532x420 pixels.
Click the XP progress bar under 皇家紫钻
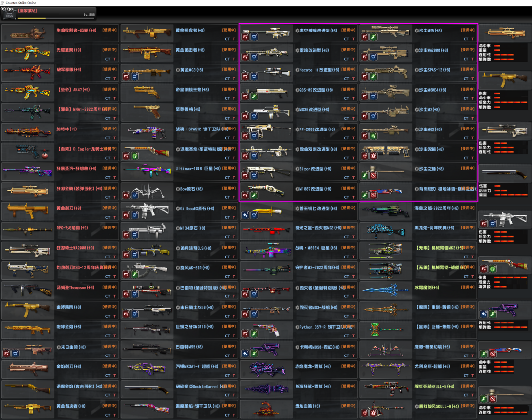click(x=56, y=18)
